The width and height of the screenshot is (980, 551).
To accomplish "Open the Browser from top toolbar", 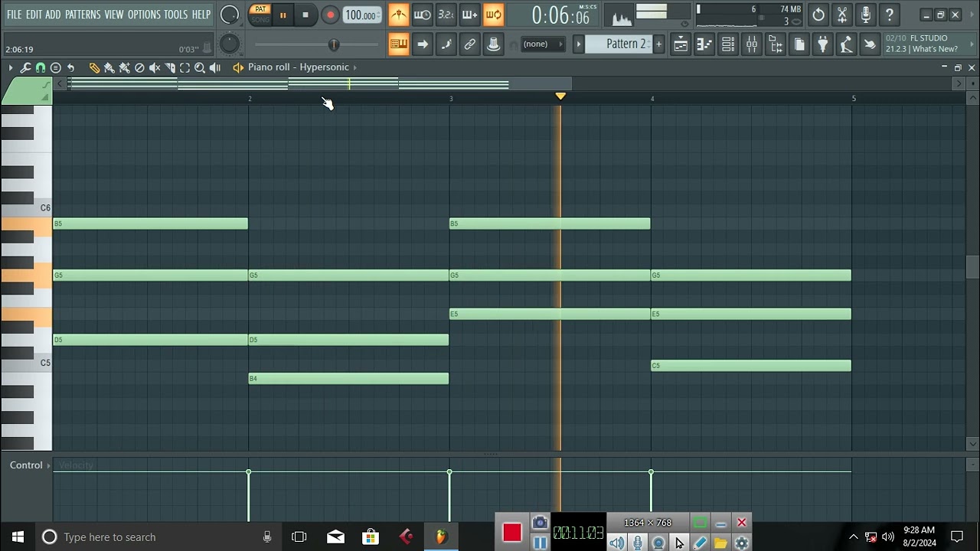I will coord(776,44).
